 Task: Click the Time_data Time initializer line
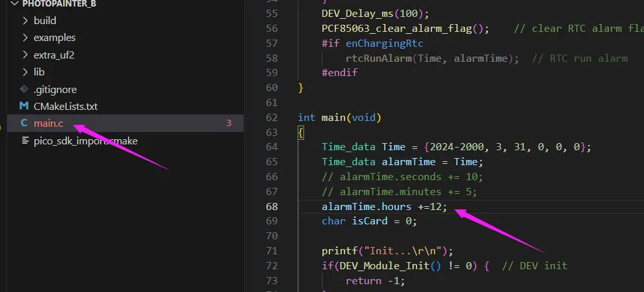456,147
